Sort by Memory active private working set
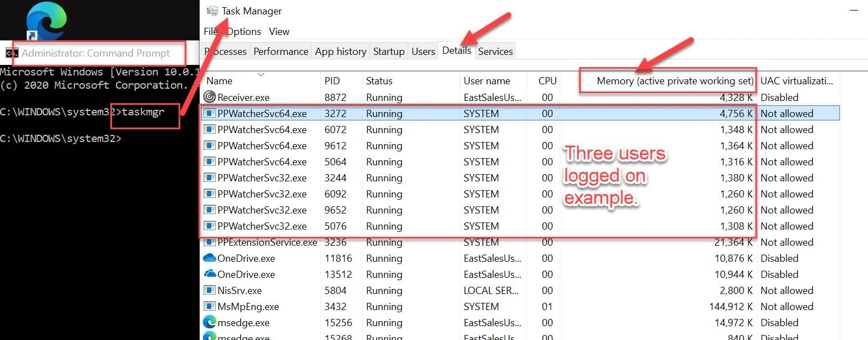The width and height of the screenshot is (868, 340). coord(675,81)
